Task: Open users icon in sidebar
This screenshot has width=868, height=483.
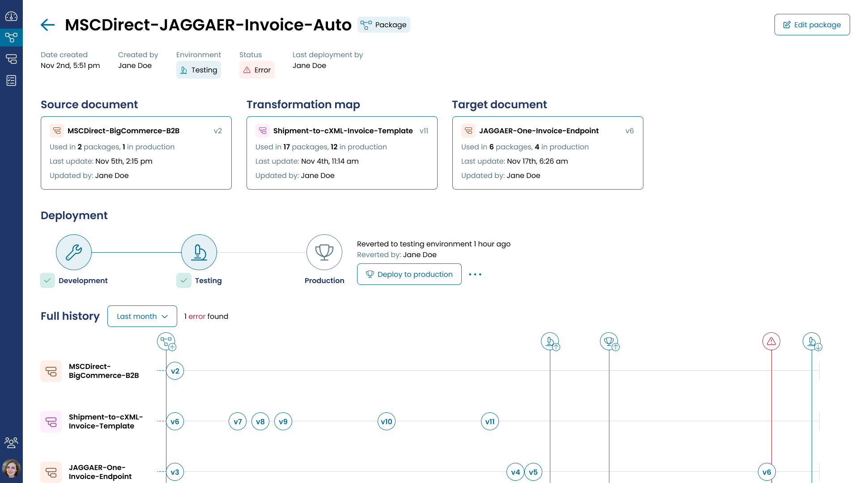Action: click(x=11, y=442)
